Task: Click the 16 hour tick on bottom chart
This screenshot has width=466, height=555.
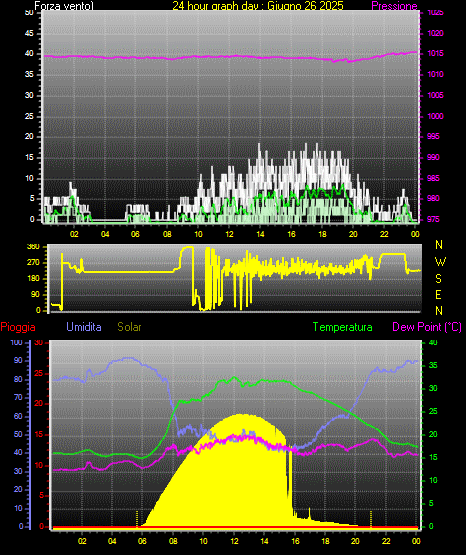Action: coord(295,541)
